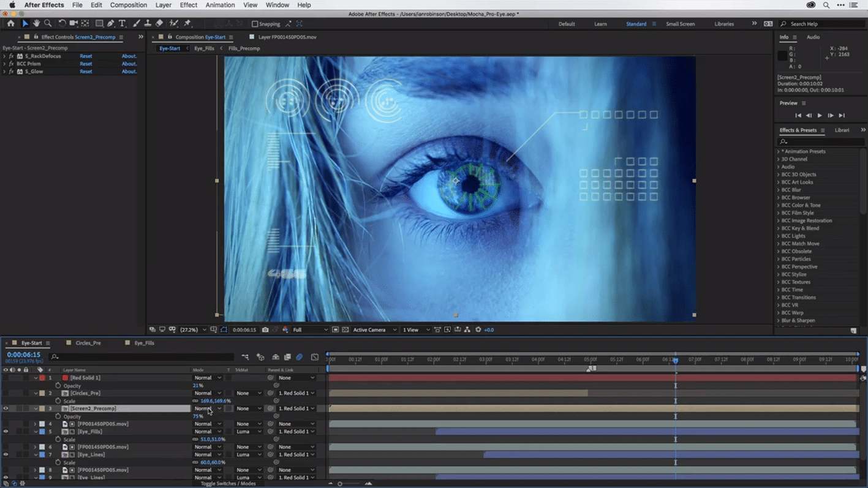The image size is (868, 488).
Task: Switch to the Circles_Pre timeline tab
Action: tap(88, 343)
